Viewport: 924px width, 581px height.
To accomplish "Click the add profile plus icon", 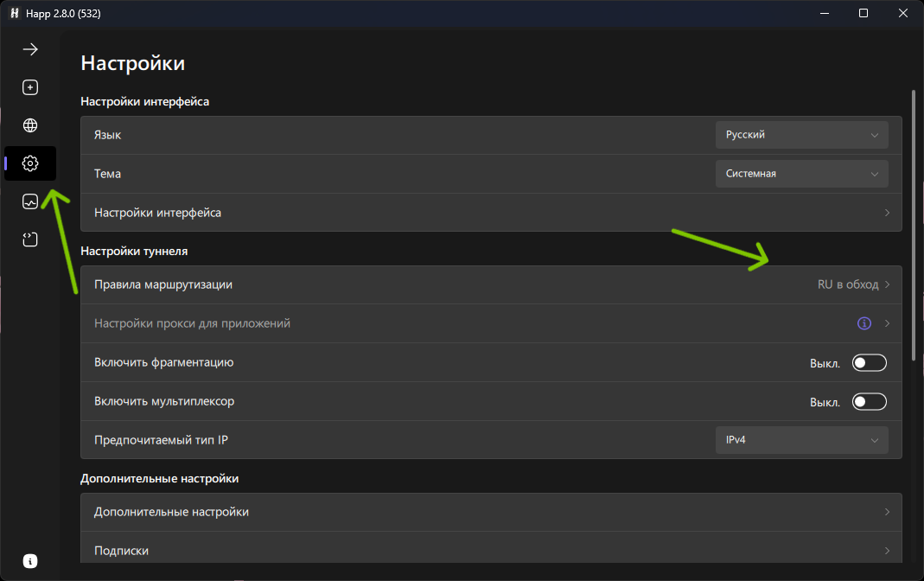I will [x=30, y=87].
